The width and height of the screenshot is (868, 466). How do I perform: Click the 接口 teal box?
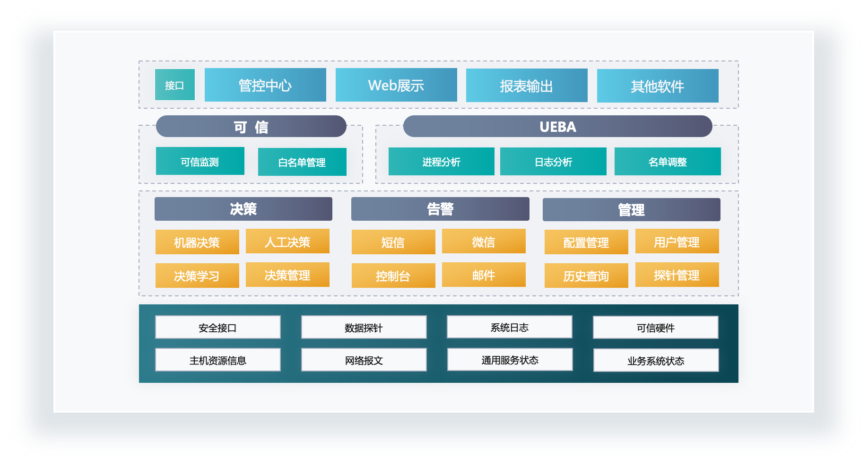(174, 85)
